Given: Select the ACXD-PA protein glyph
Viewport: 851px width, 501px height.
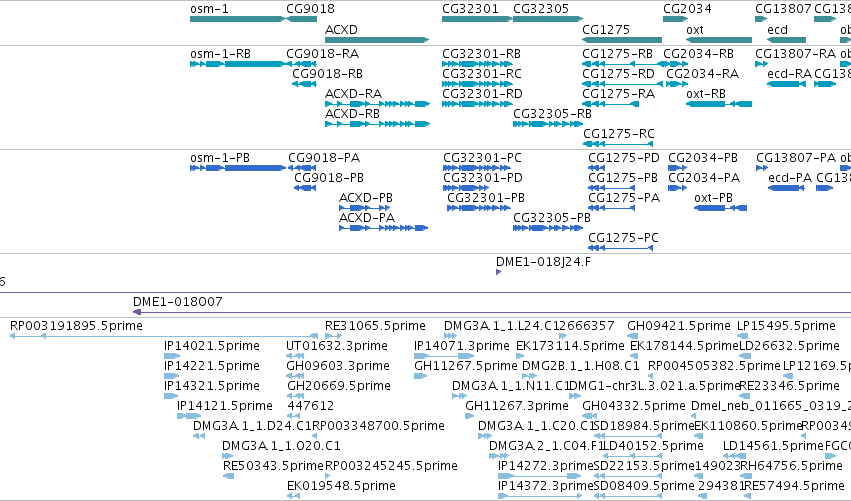Looking at the screenshot, I should point(384,229).
